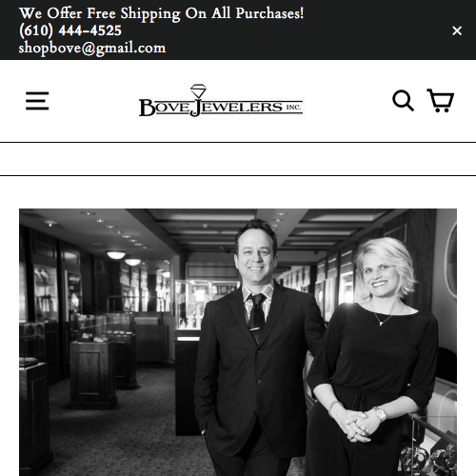
Task: Click the Bove Jewelers Inc. logo
Action: click(x=221, y=101)
